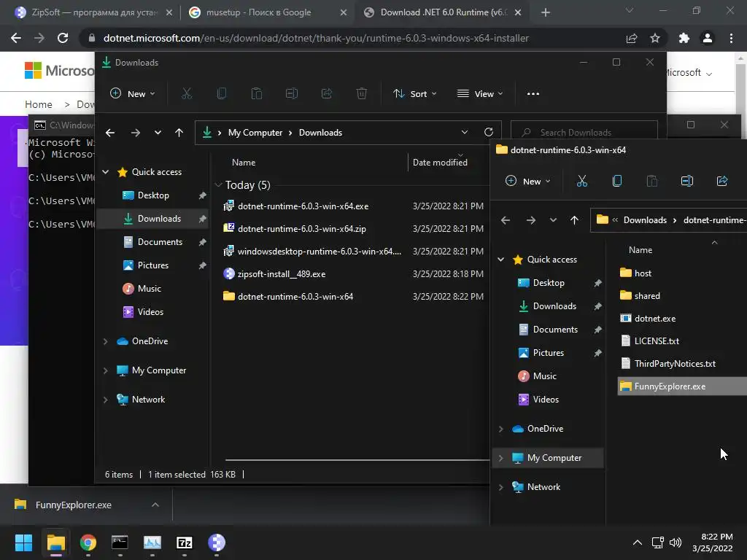Select Music in dotnet-runtime window sidebar
Screen dimensions: 747x560
click(544, 376)
